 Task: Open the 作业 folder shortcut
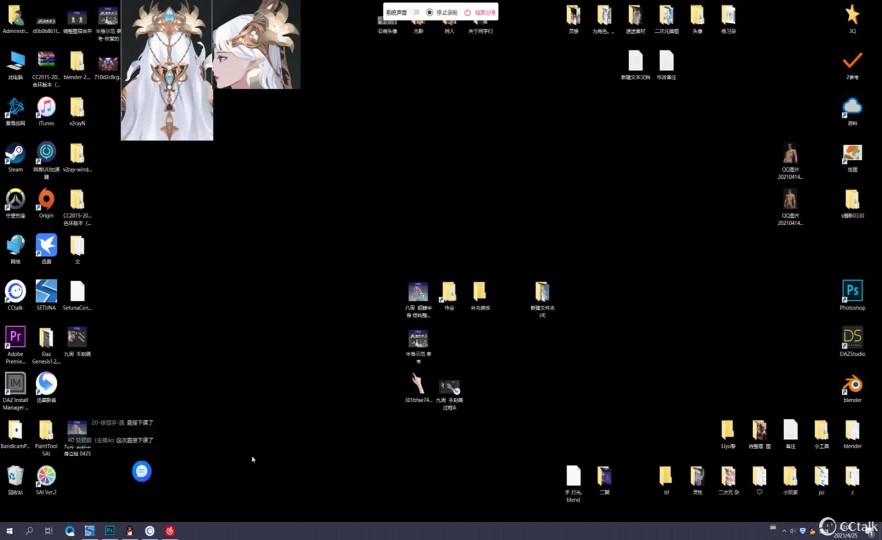[449, 296]
